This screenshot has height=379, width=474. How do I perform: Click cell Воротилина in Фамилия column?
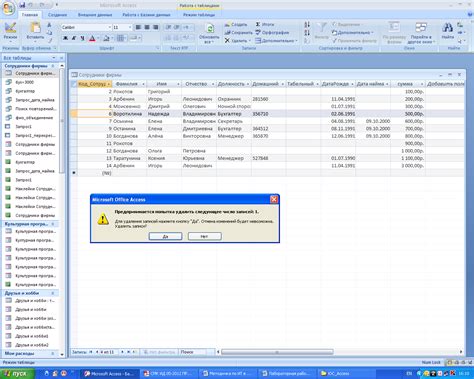(x=129, y=114)
